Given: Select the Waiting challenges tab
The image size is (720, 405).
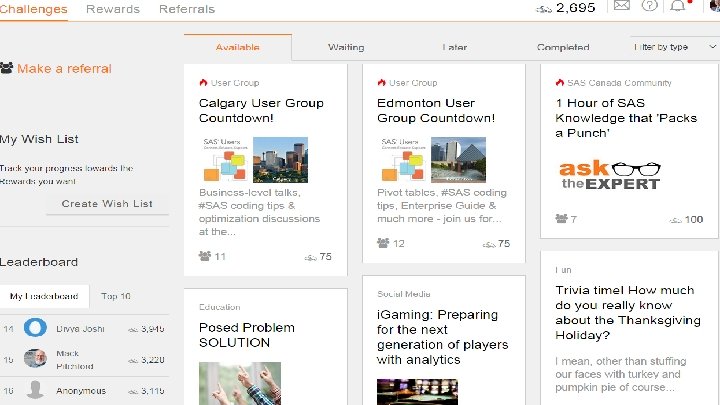Looking at the screenshot, I should click(346, 47).
